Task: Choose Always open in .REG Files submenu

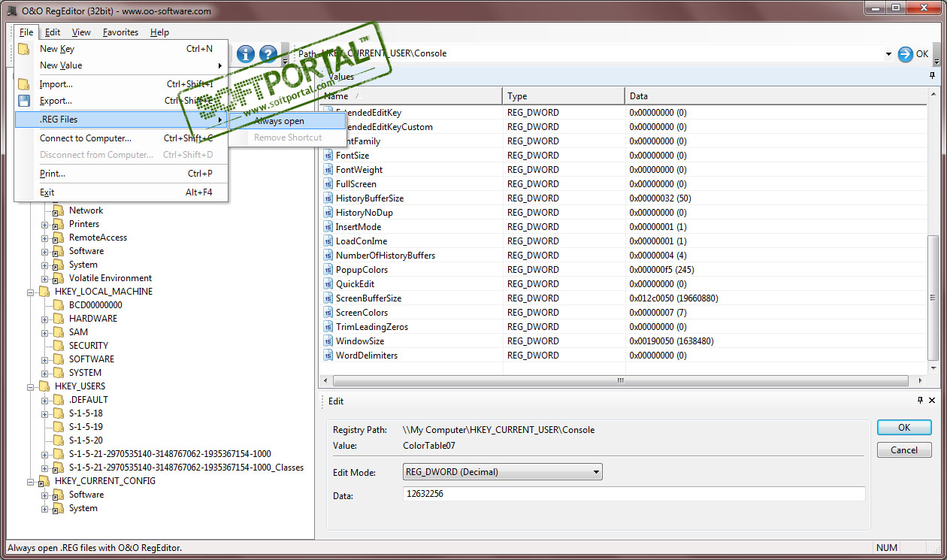Action: tap(286, 121)
